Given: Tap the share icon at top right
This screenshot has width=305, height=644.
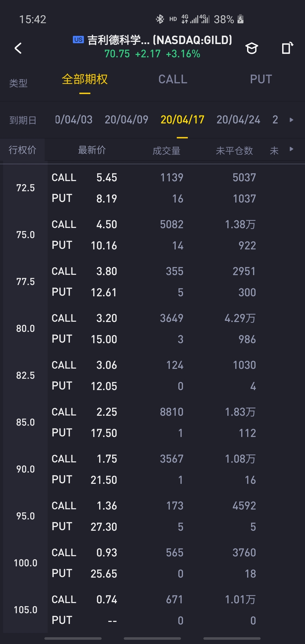Looking at the screenshot, I should (x=287, y=48).
